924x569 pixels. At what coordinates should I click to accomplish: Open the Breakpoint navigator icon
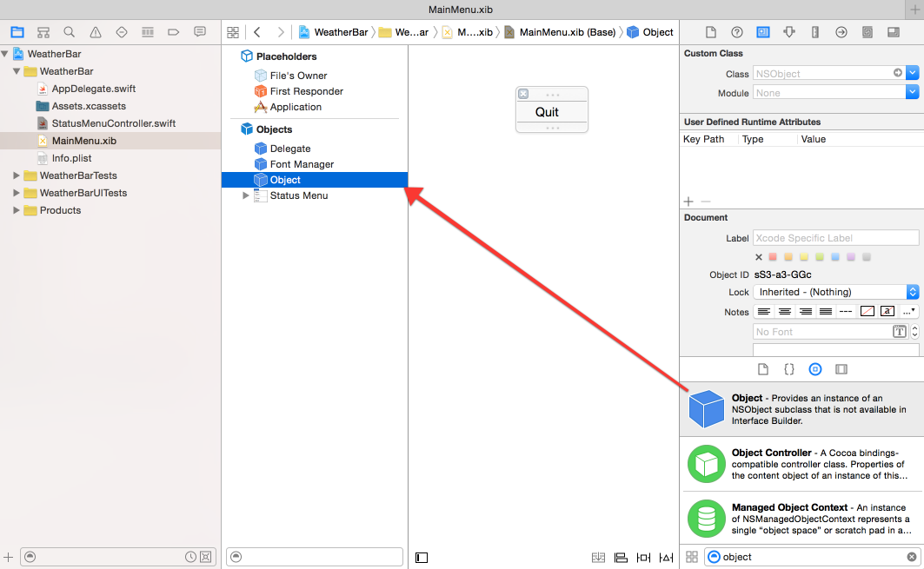173,32
